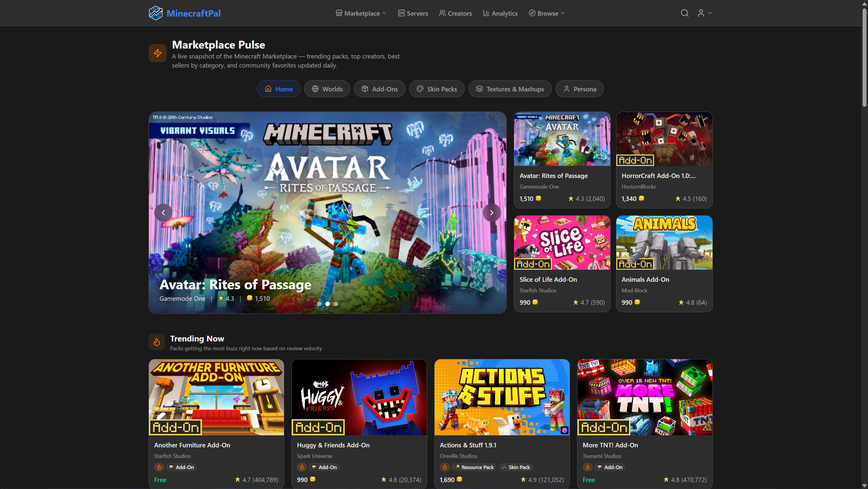Select the Creators icon in the navbar
The width and height of the screenshot is (868, 489).
(x=442, y=13)
